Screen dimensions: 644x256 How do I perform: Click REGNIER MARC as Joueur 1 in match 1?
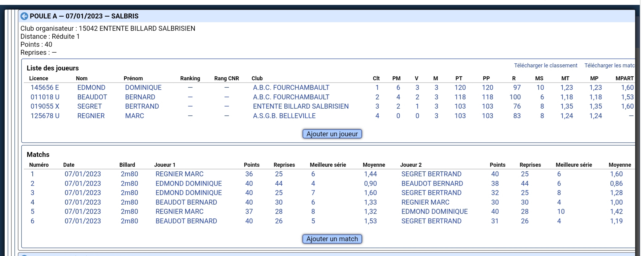coord(179,174)
